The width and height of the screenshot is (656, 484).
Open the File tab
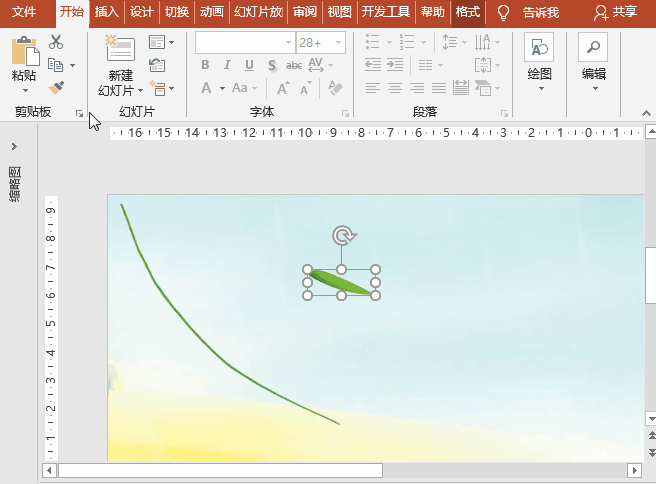coord(24,12)
